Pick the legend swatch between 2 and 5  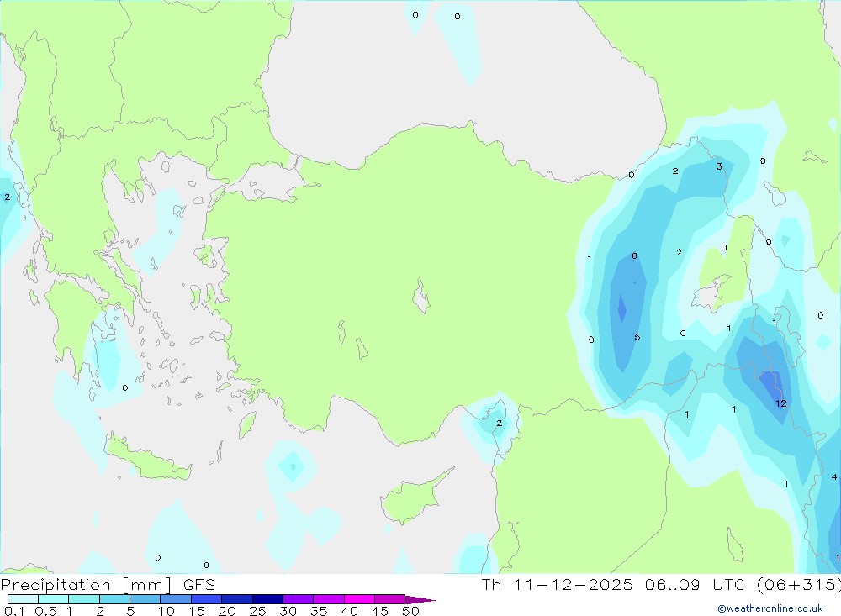tap(114, 599)
